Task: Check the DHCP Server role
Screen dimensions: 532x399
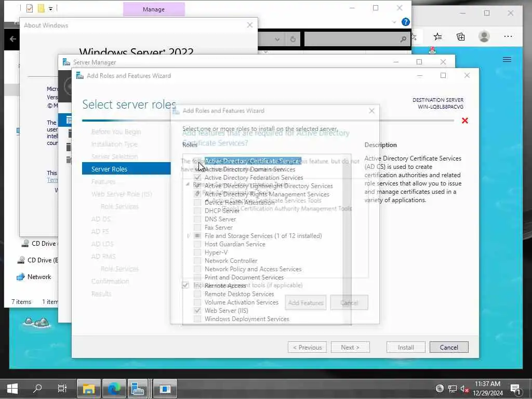Action: click(197, 211)
